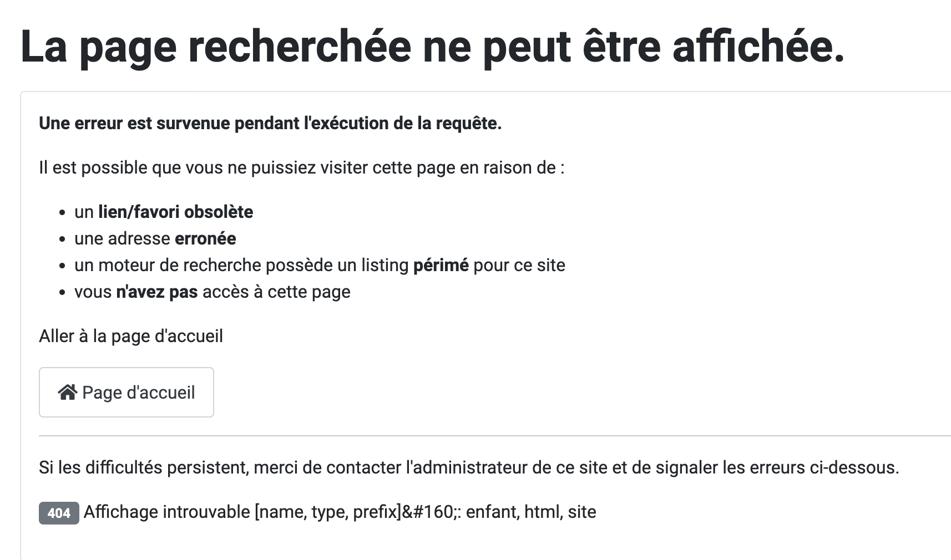Click the heading "La page recherchée ne peut être affichée."
This screenshot has height=560, width=951.
click(432, 47)
